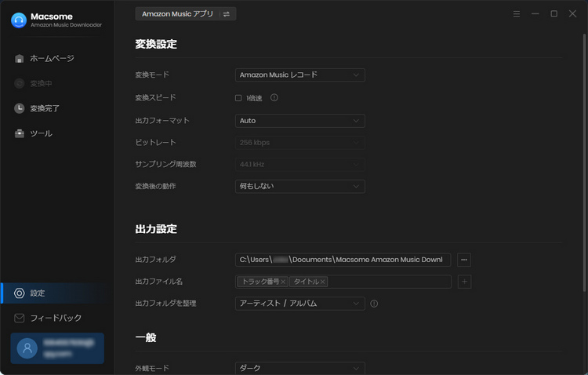This screenshot has height=375, width=588.
Task: Maximize the Macsome window
Action: 554,14
